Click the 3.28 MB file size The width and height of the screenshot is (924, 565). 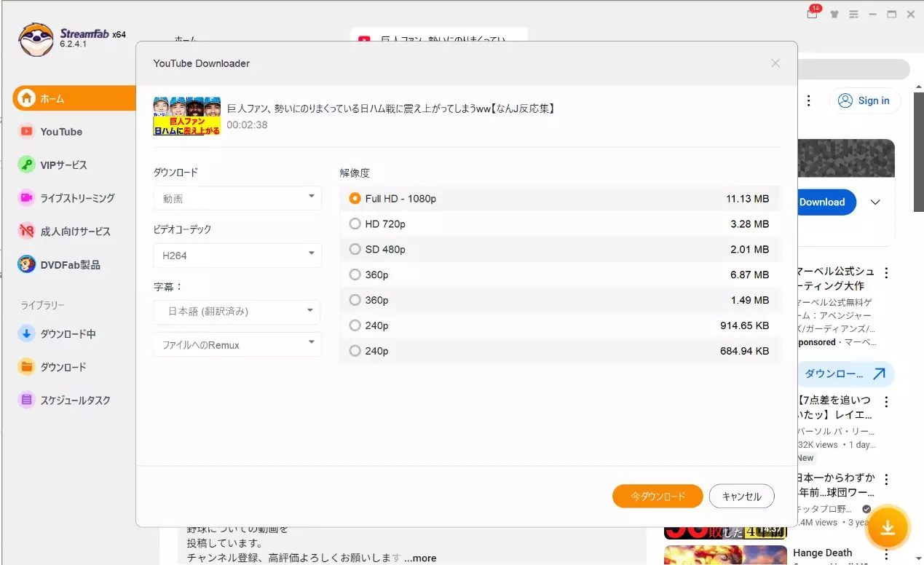[x=750, y=224]
